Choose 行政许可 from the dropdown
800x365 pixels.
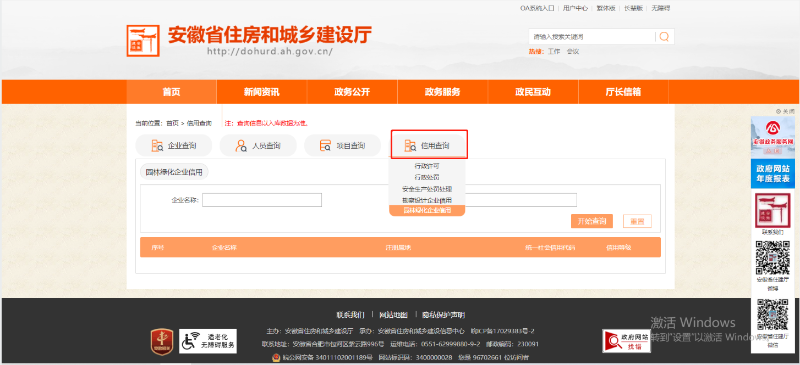[x=427, y=166]
